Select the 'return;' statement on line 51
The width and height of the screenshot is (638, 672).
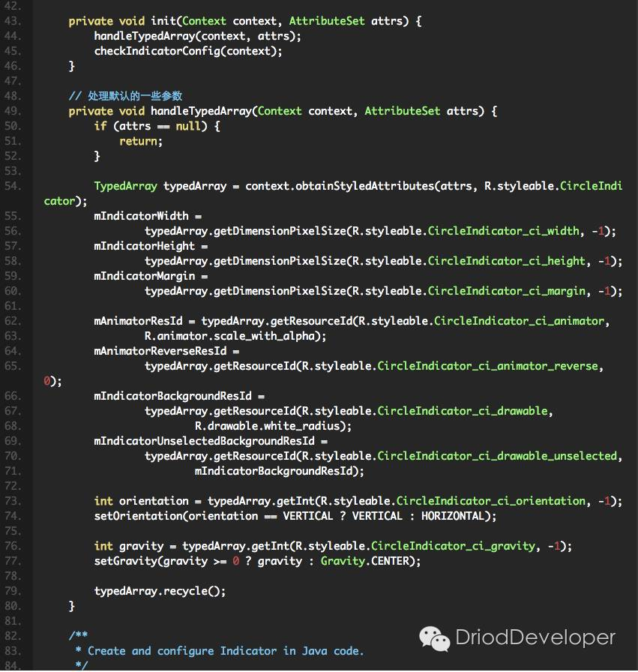tap(141, 141)
